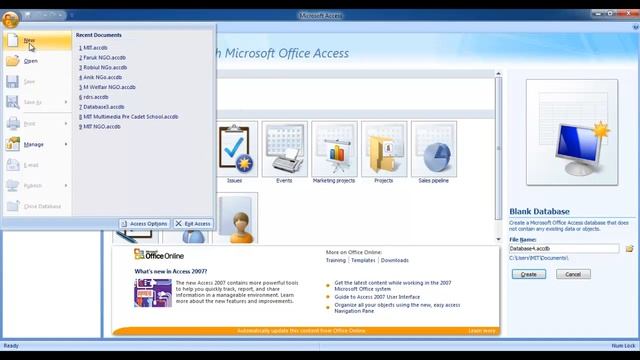Open recent file Robiul NGo.accdb

click(103, 67)
